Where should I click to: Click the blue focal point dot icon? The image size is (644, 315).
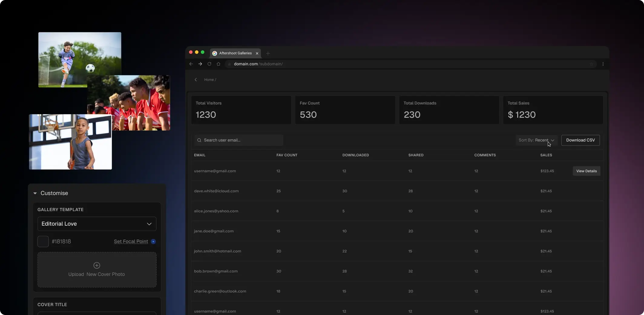click(x=153, y=241)
